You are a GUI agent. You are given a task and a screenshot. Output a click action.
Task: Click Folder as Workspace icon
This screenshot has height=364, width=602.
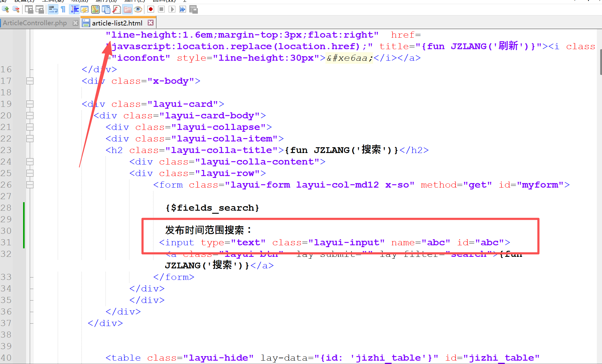[x=127, y=9]
